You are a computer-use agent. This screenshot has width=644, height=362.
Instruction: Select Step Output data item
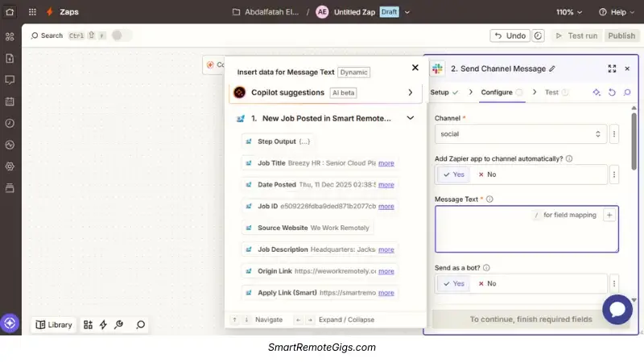[278, 142]
